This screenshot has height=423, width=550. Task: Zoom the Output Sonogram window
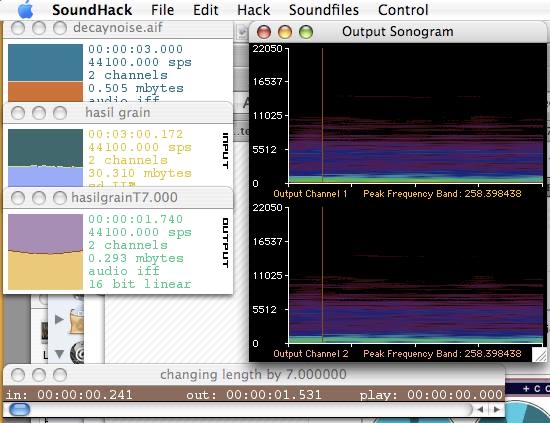306,32
